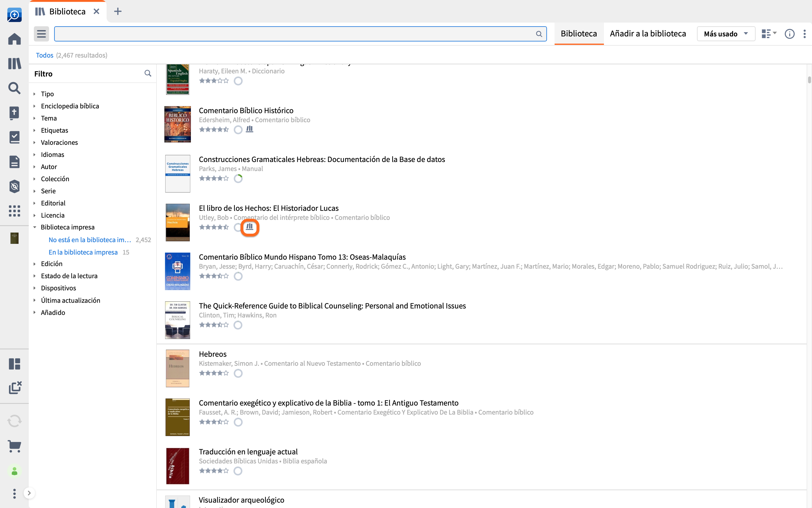Toggle reading status circle for Traducción en lenguaje actual
The width and height of the screenshot is (812, 508).
(x=238, y=471)
